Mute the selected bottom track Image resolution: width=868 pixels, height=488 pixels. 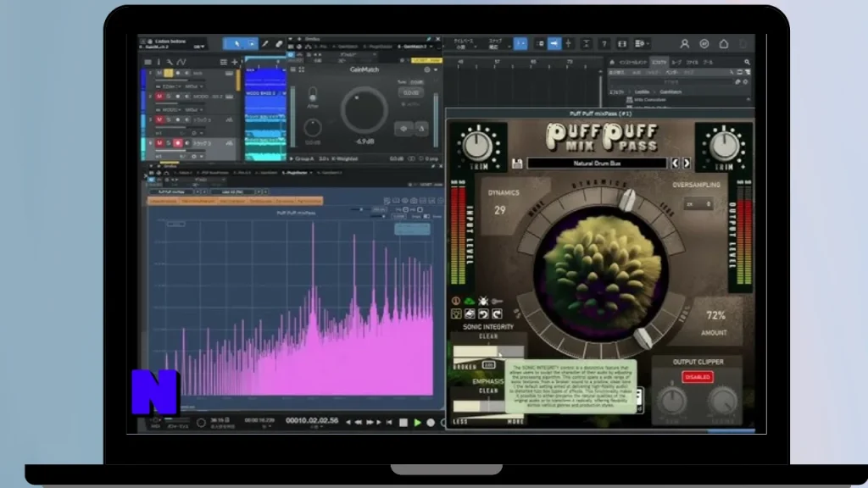click(159, 143)
